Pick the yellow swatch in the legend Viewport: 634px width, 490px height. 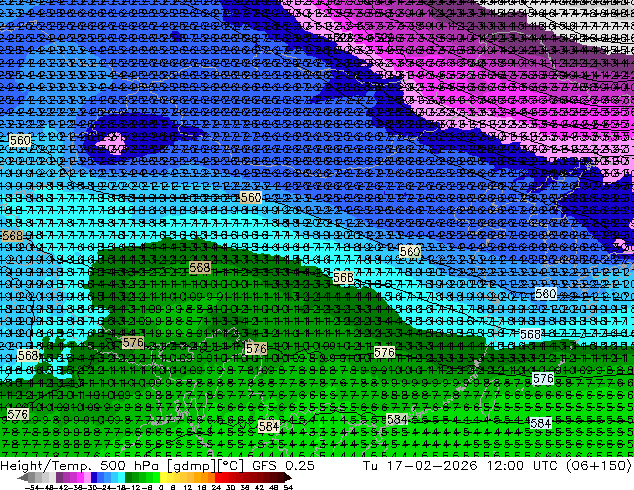tap(164, 478)
